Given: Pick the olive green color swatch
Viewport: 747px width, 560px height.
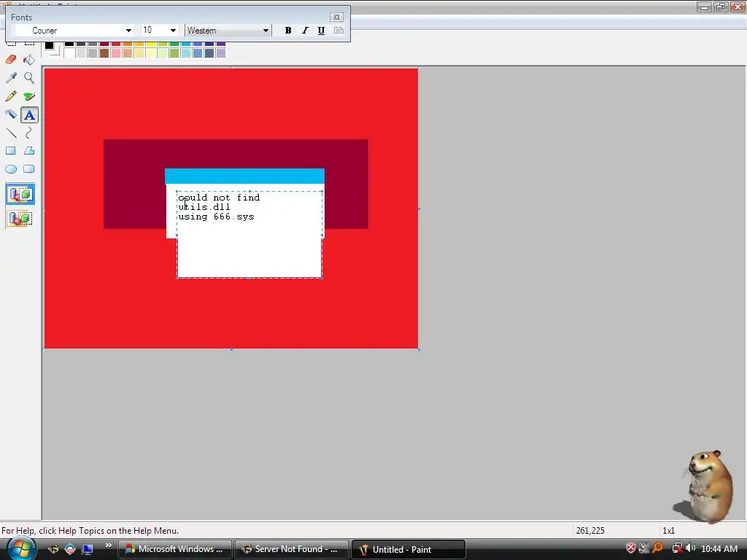Looking at the screenshot, I should tap(174, 52).
